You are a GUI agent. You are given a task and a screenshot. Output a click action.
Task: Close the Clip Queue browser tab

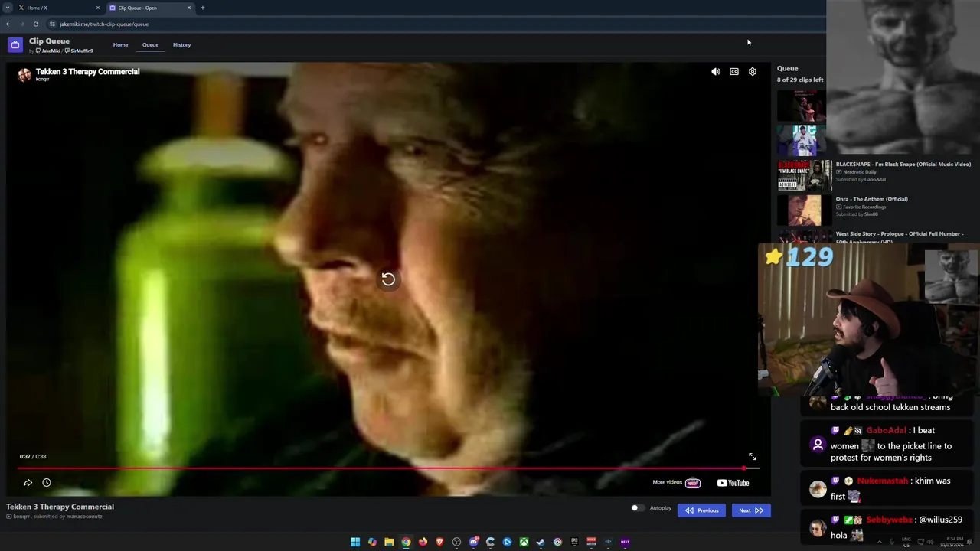pyautogui.click(x=189, y=8)
